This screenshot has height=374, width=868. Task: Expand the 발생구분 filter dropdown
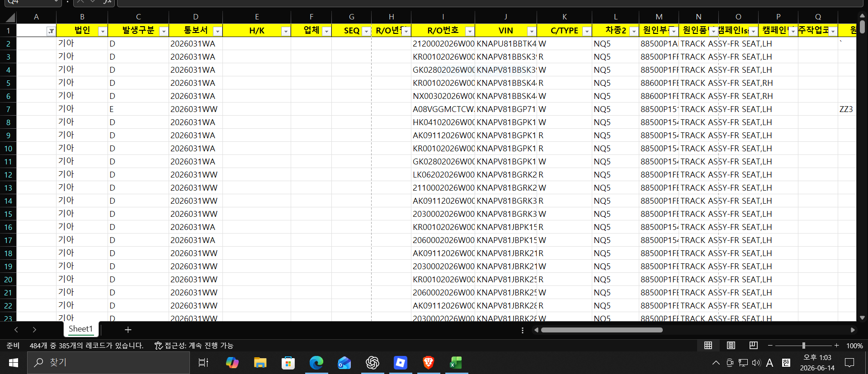click(x=164, y=31)
